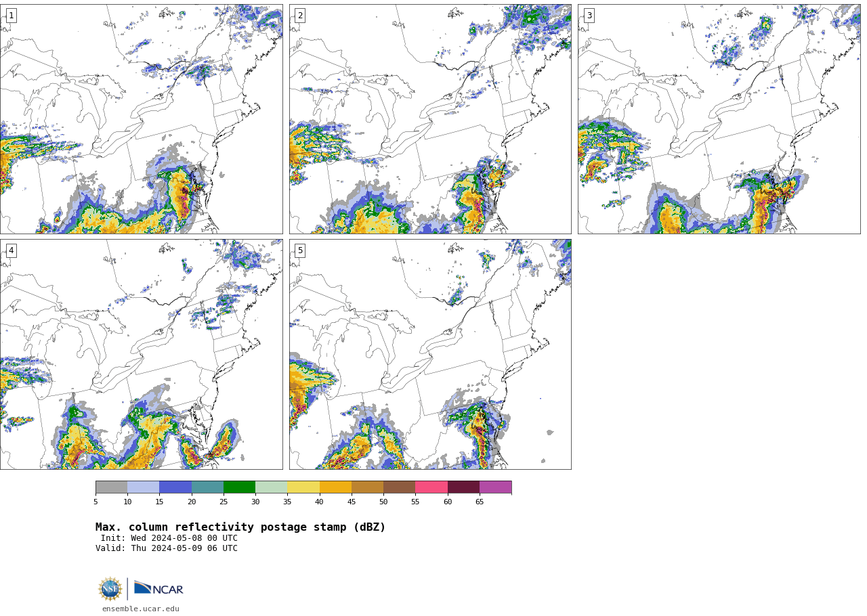Click the colorbar tick label 20
The image size is (867, 616).
(192, 502)
